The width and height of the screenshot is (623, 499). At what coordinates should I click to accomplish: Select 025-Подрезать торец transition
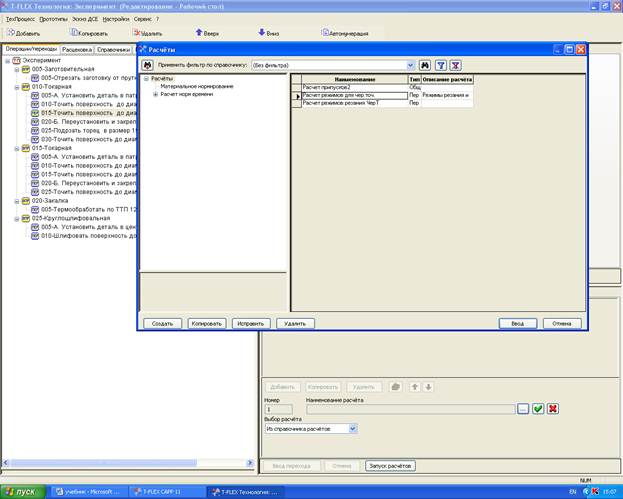(x=88, y=130)
